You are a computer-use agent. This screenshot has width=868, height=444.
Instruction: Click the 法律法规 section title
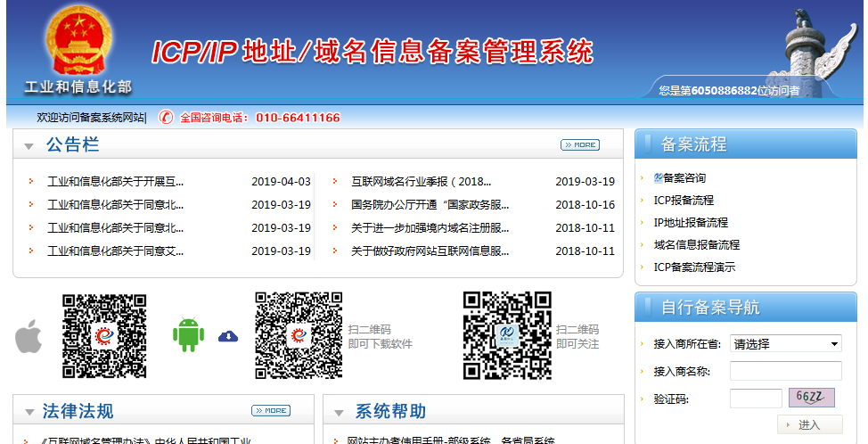[x=78, y=411]
